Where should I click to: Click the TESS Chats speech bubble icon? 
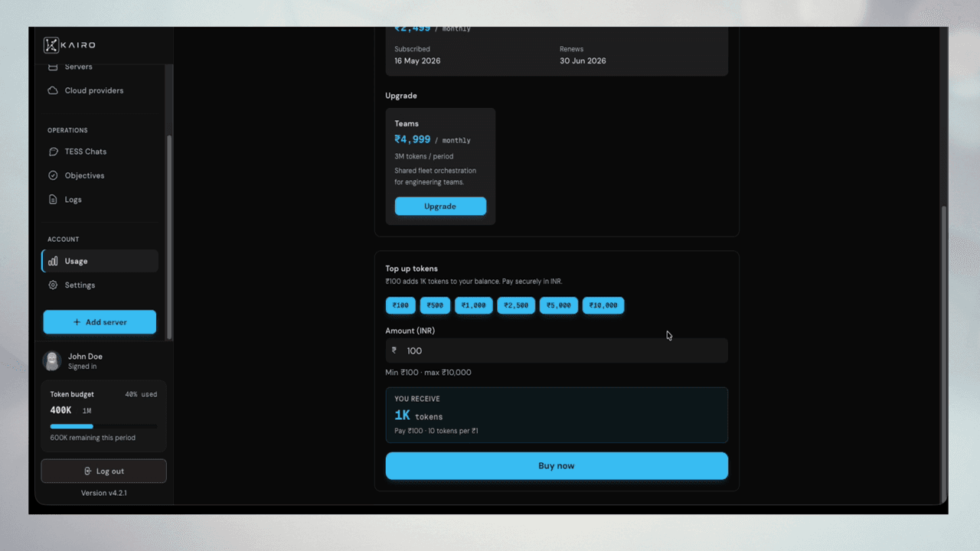53,152
